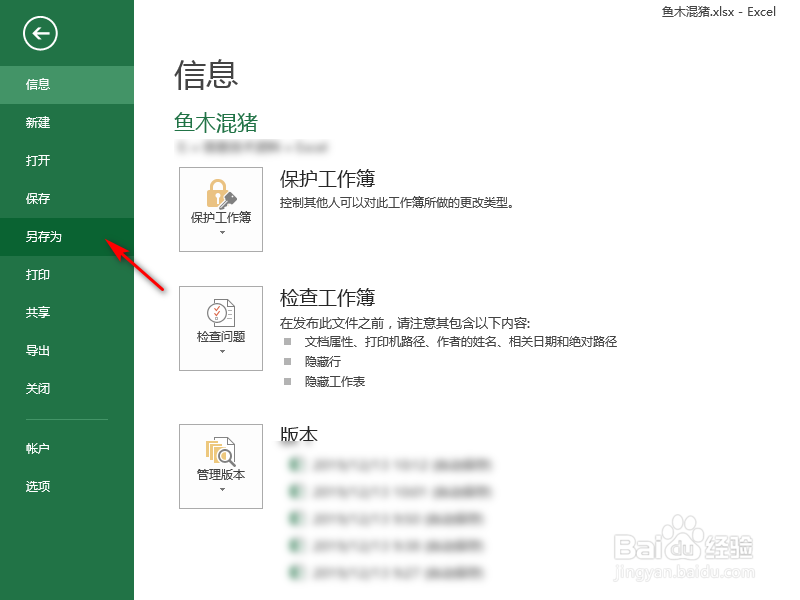The width and height of the screenshot is (800, 600).
Task: Click the last blurred version entry icon
Action: tap(295, 573)
